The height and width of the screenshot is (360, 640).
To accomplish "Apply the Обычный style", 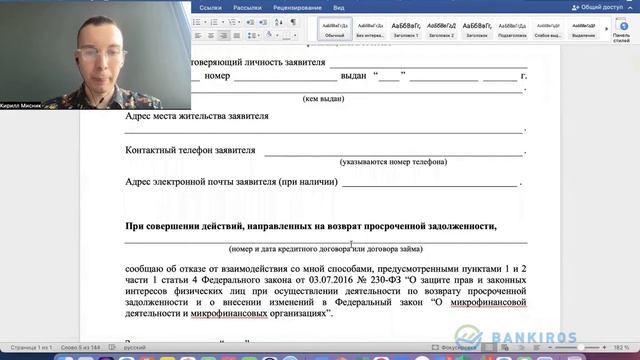I will (x=335, y=29).
